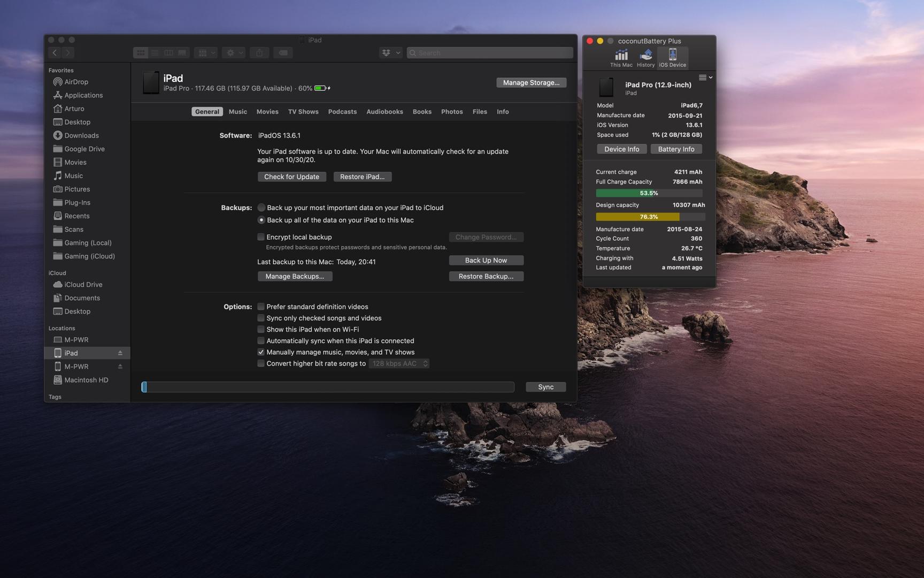Enable Encrypt local backup

coord(261,237)
